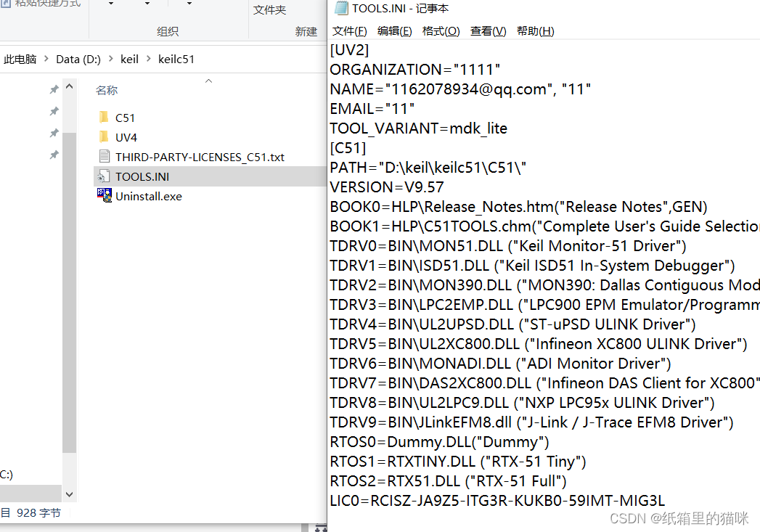
Task: Click RTOS2=RTX51.DLL line
Action: coord(449,481)
